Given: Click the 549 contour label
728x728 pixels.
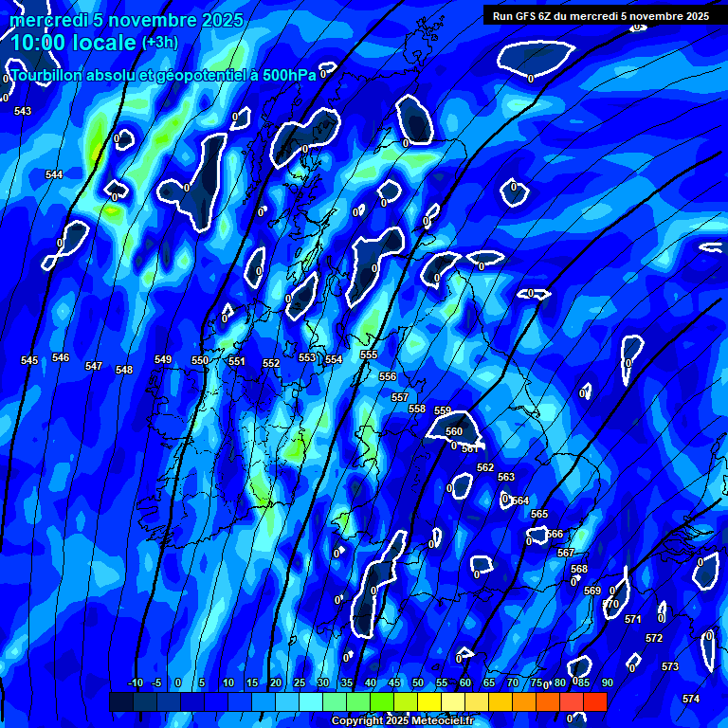Looking at the screenshot, I should click(163, 359).
